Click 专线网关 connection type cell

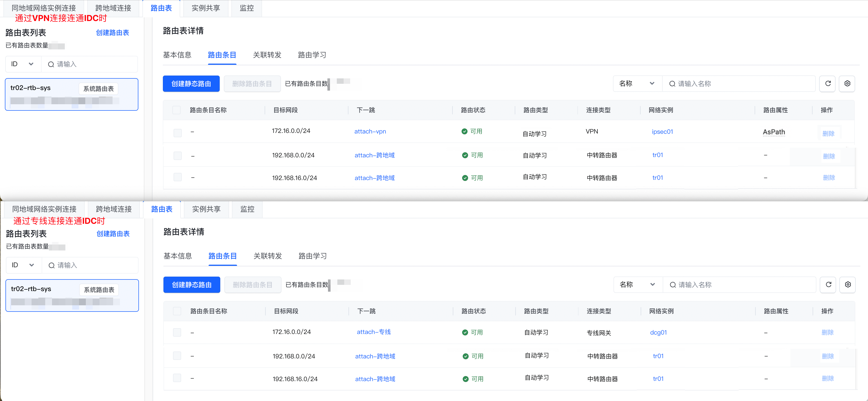pos(599,333)
